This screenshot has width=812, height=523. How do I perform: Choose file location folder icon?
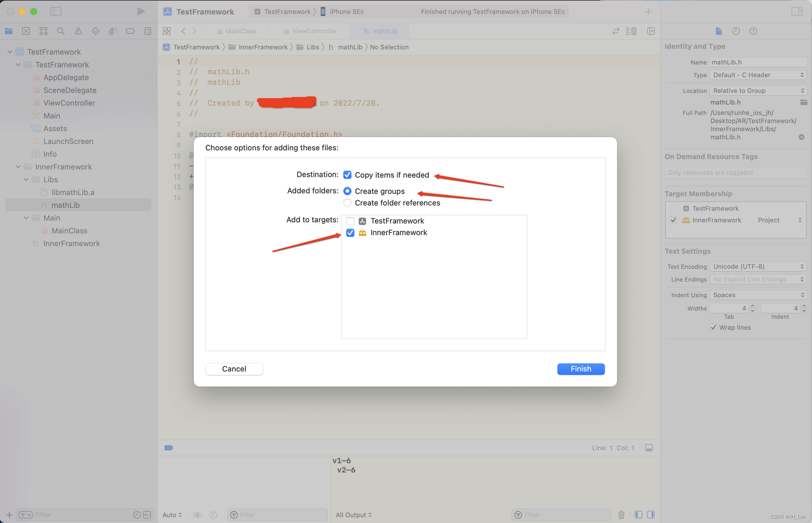point(804,102)
